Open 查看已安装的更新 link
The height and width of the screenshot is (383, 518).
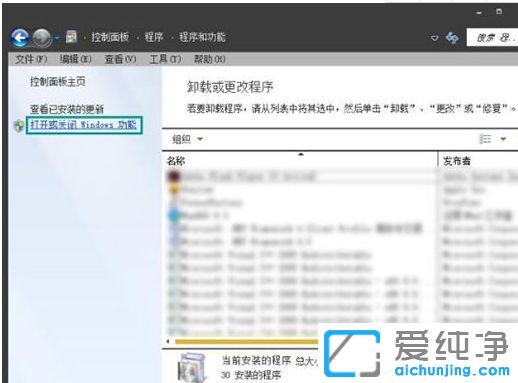pyautogui.click(x=67, y=109)
